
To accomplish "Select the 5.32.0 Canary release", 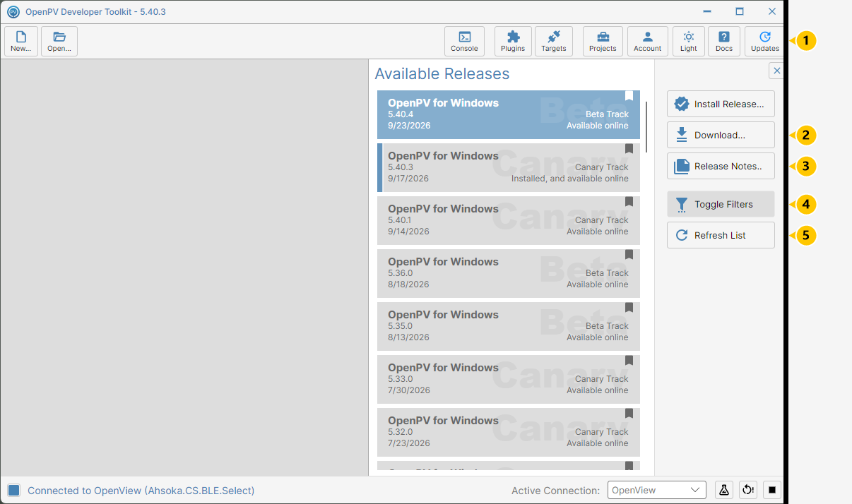I will [509, 432].
